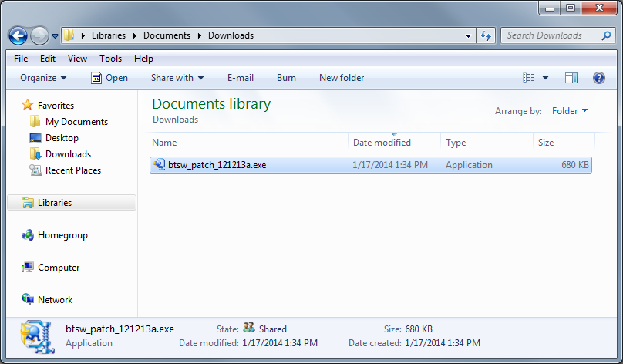Click the change view icon

pos(528,78)
